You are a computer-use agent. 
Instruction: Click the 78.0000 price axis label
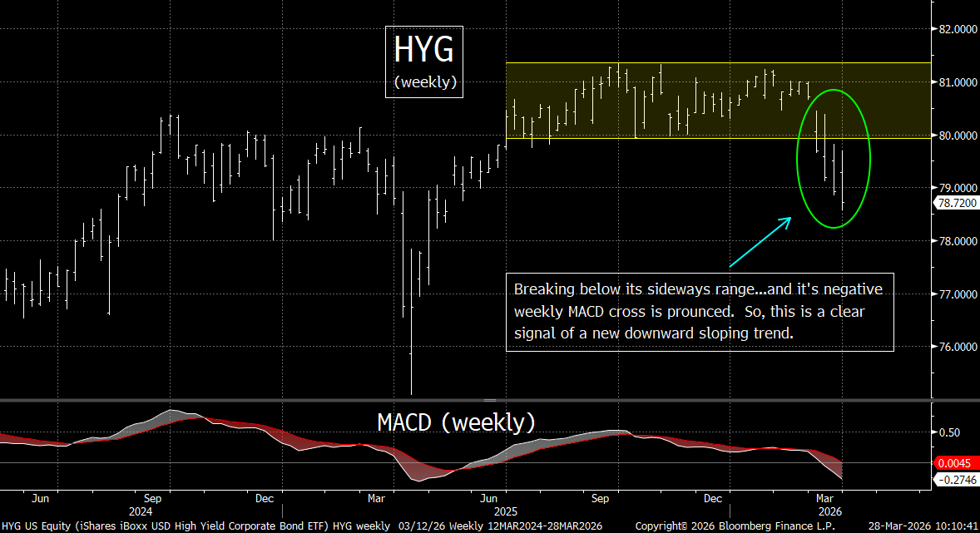click(958, 241)
